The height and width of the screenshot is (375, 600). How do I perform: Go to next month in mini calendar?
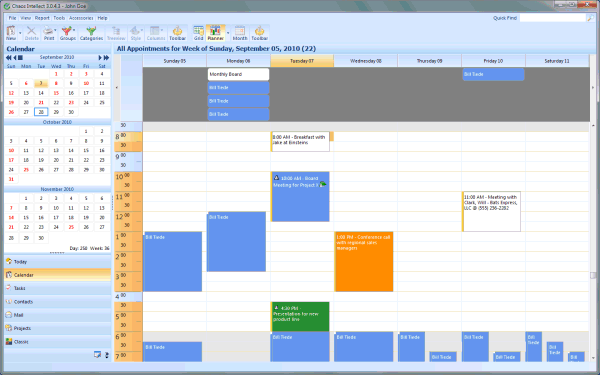pyautogui.click(x=100, y=57)
